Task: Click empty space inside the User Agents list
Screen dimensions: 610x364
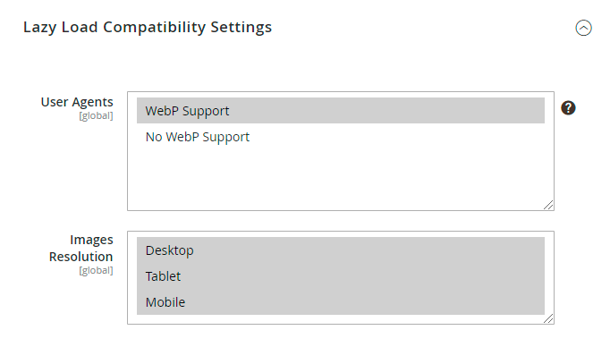Action: coord(340,179)
